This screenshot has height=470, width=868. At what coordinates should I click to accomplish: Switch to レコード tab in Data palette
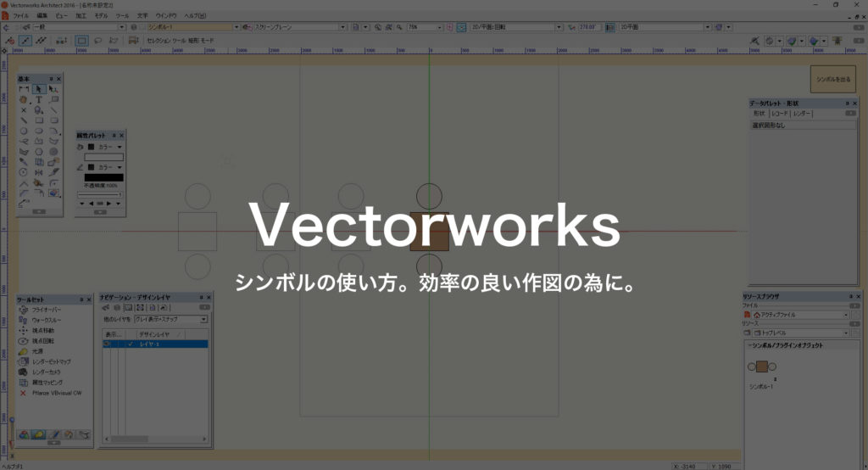pos(780,114)
